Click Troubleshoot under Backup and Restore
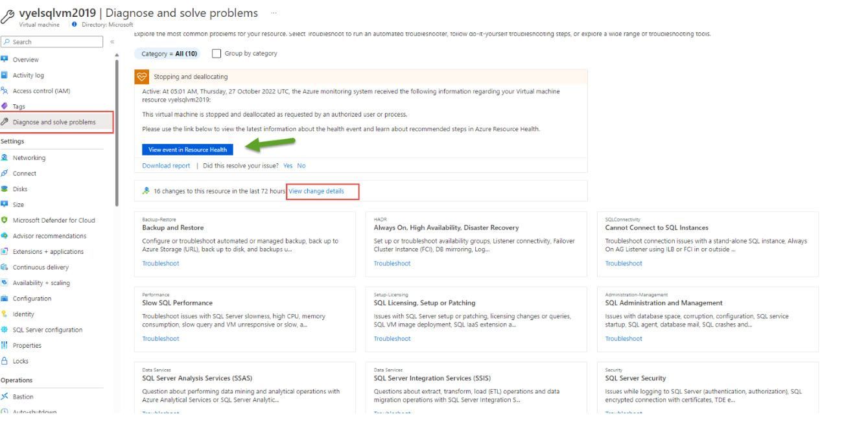The width and height of the screenshot is (868, 445). tap(160, 264)
